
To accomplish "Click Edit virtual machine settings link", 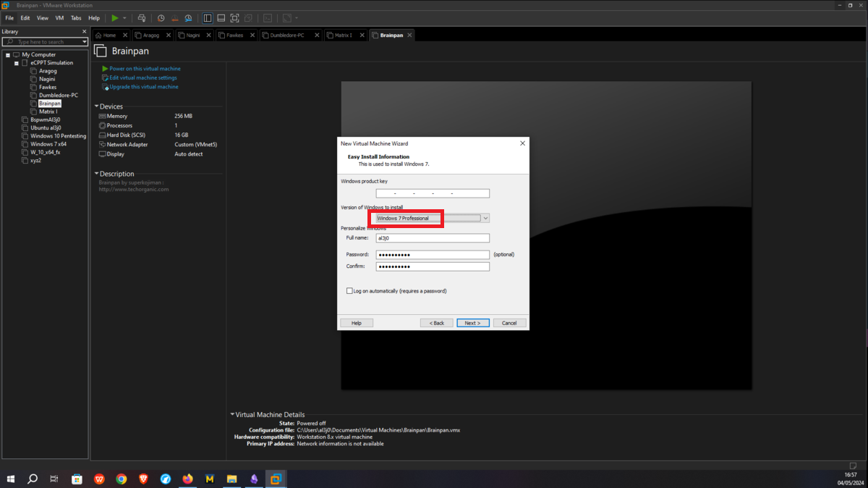I will (142, 77).
